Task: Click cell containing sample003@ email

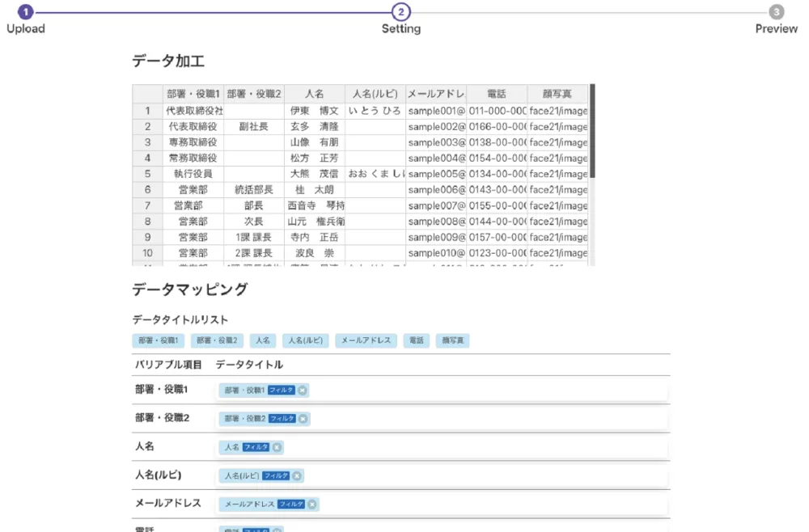Action: (x=436, y=142)
